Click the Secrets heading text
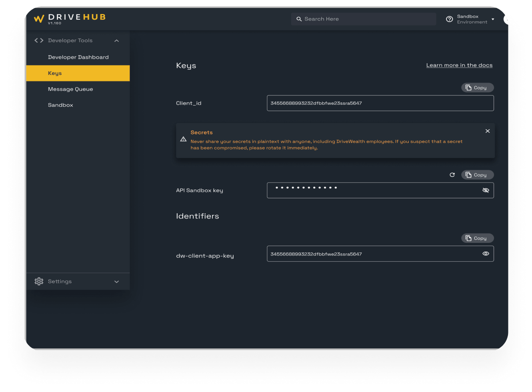Screen dimensions: 532x392 [202, 132]
